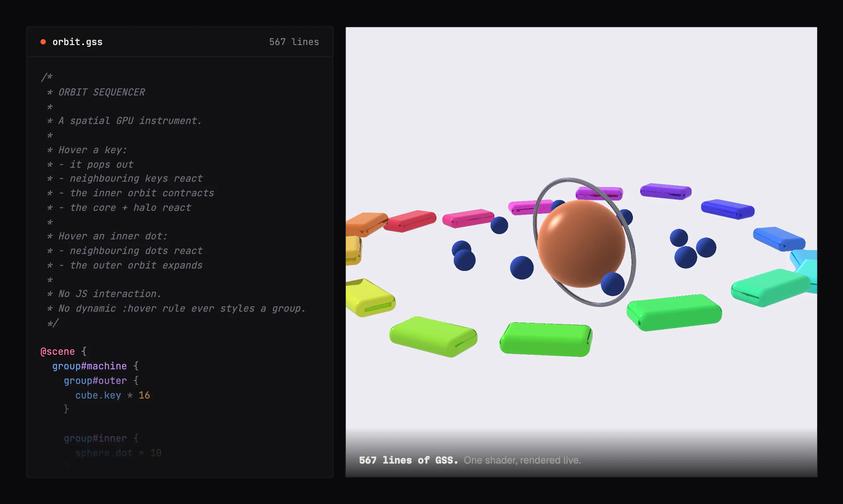Click the red key in the outer orbit
The image size is (843, 504).
coord(410,221)
